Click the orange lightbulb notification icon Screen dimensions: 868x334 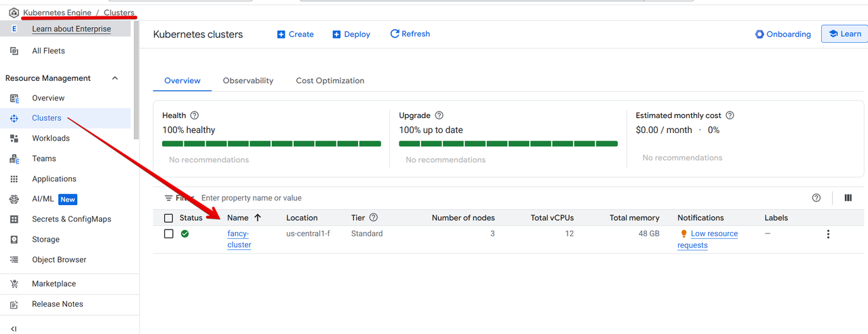point(684,234)
